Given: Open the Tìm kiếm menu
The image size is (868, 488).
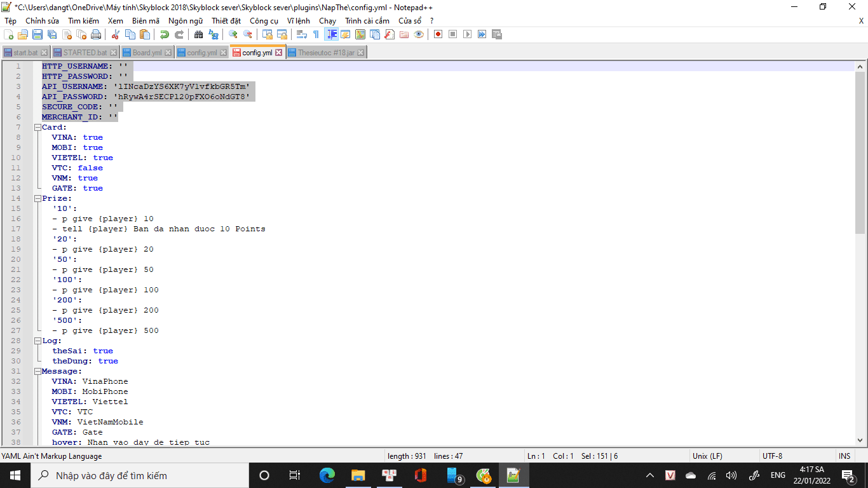Looking at the screenshot, I should pos(84,21).
